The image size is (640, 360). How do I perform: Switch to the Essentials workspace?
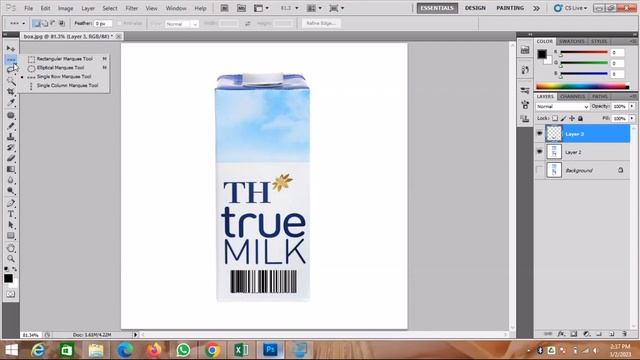click(437, 8)
